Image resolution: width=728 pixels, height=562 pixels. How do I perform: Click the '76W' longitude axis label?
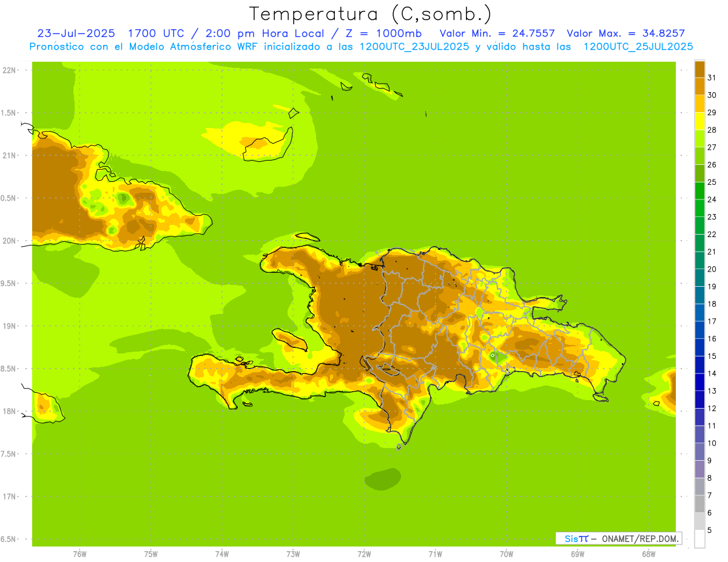click(x=79, y=554)
